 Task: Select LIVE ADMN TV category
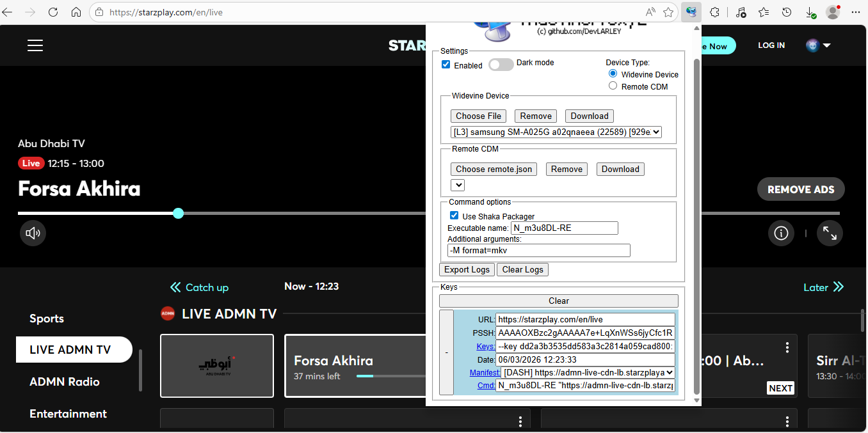[74, 350]
